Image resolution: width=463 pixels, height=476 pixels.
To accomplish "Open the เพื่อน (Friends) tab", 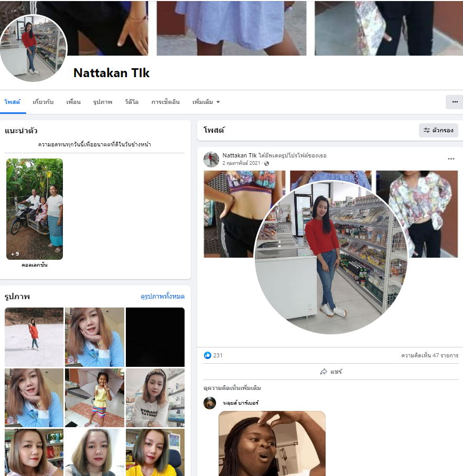I will [x=73, y=102].
